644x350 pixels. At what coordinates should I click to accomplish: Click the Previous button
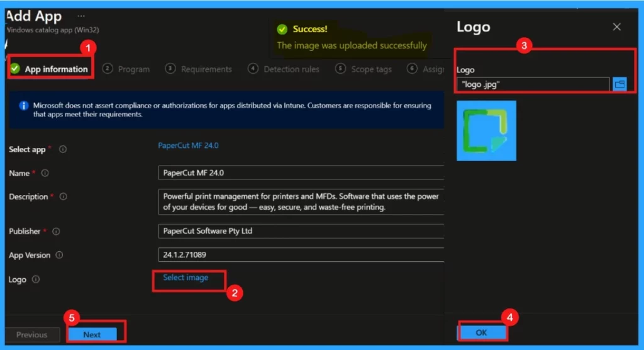[x=31, y=334]
